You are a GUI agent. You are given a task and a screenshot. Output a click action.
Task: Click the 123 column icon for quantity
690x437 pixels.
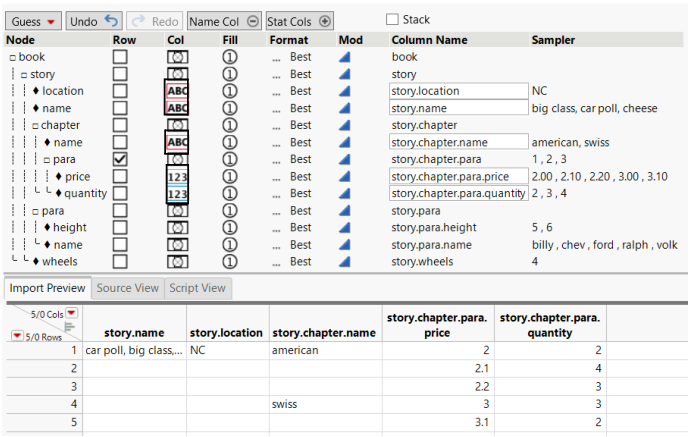pyautogui.click(x=177, y=193)
